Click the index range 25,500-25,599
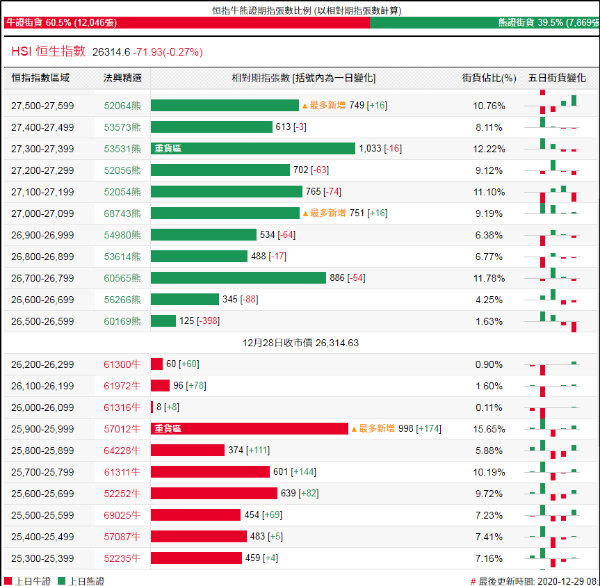The image size is (600, 586). click(x=42, y=516)
